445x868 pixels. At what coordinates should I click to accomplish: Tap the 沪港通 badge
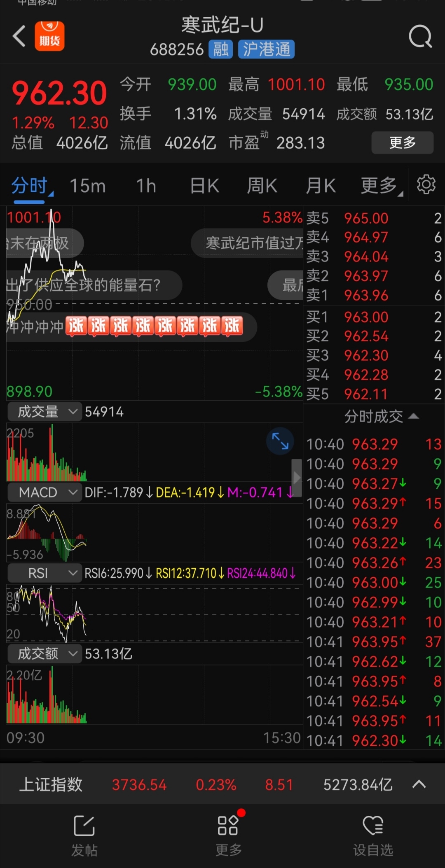coord(266,49)
